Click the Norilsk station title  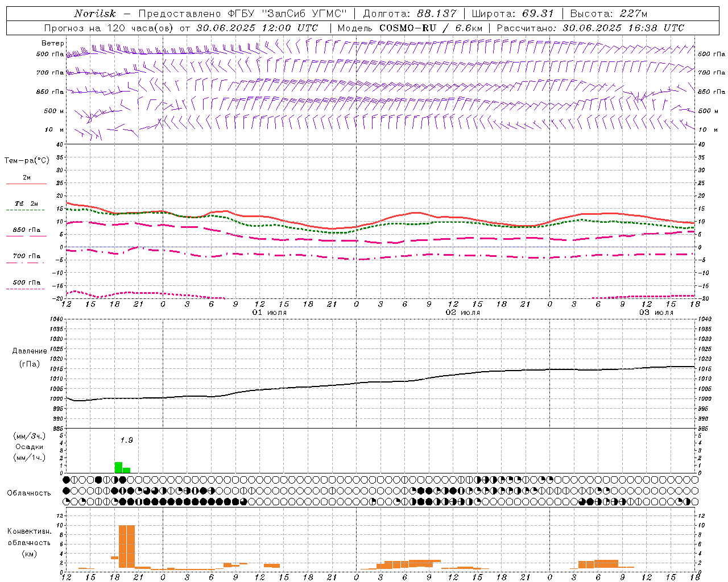[95, 14]
